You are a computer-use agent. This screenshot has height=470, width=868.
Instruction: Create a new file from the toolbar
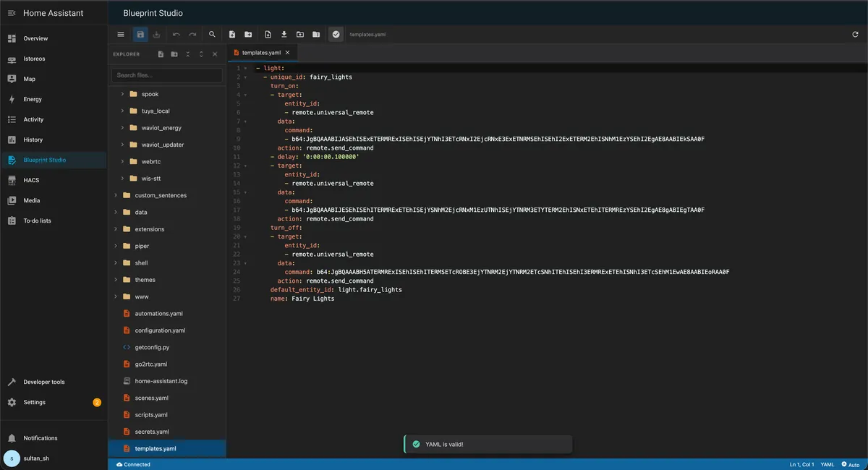232,34
